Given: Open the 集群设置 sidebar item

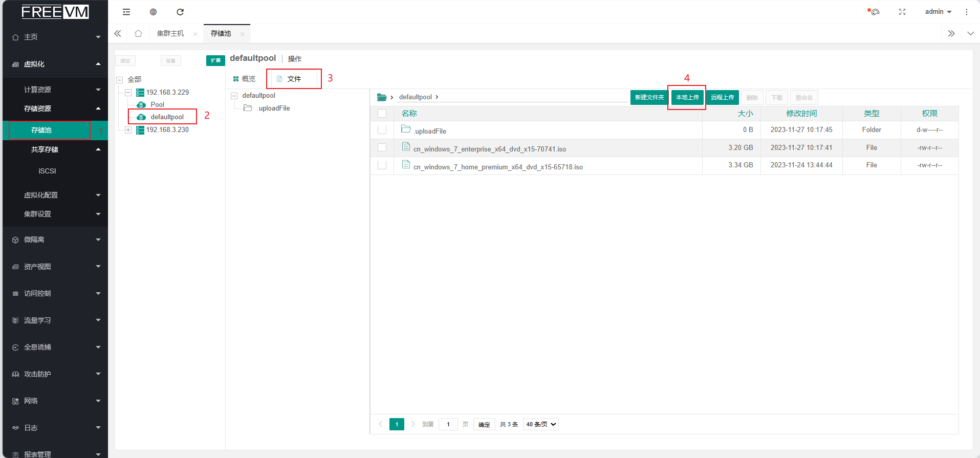Looking at the screenshot, I should (x=55, y=214).
